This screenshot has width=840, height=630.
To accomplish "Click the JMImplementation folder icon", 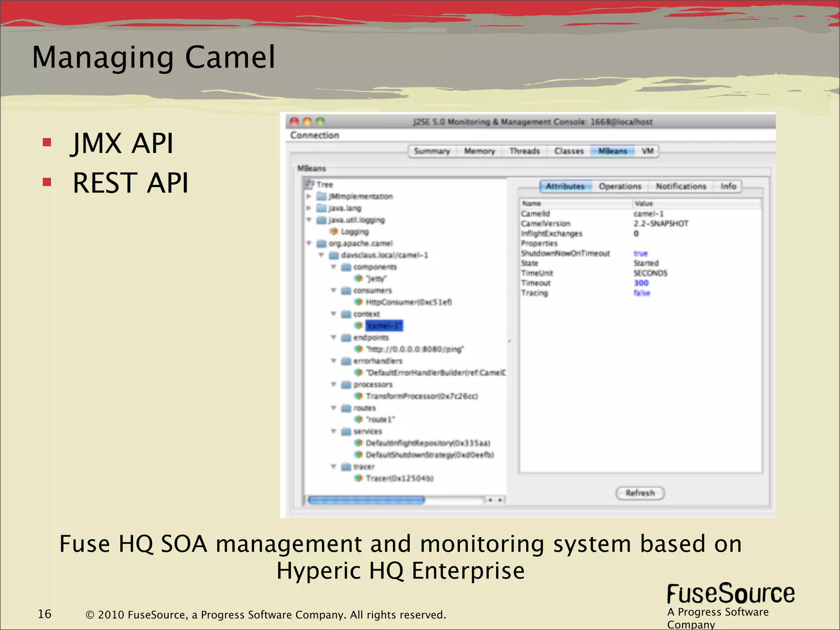I will 322,196.
